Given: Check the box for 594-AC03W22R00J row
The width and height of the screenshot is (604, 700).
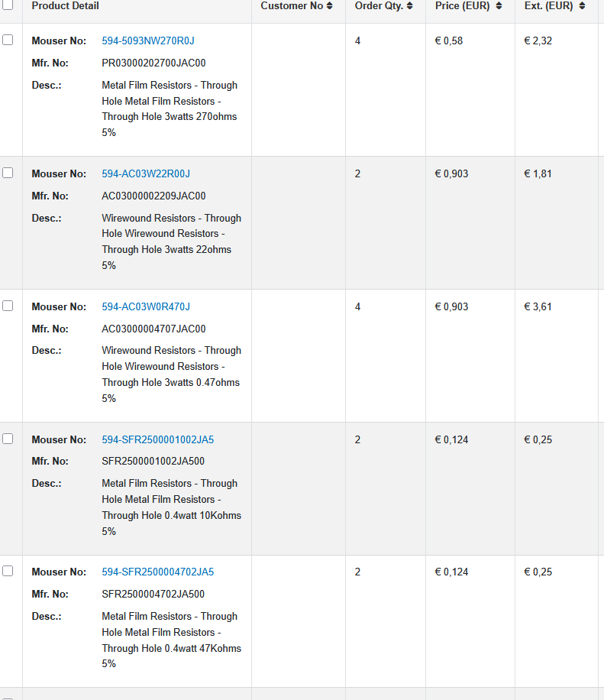Looking at the screenshot, I should coord(8,173).
